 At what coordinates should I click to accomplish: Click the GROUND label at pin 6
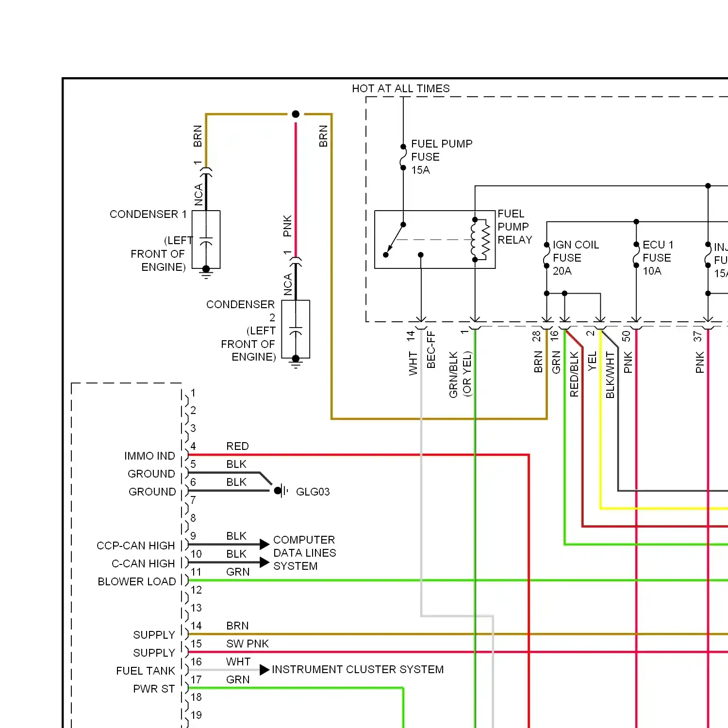coord(152,492)
